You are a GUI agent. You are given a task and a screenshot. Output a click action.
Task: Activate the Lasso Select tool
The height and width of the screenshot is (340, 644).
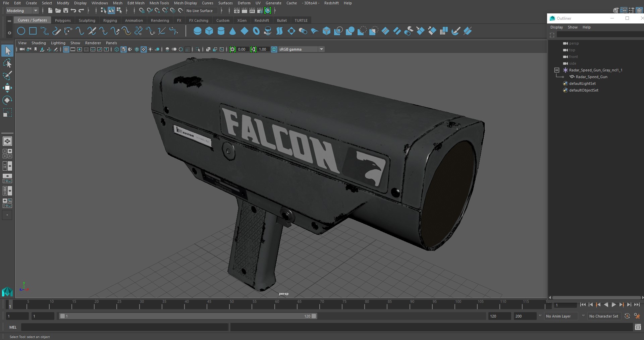tap(7, 63)
